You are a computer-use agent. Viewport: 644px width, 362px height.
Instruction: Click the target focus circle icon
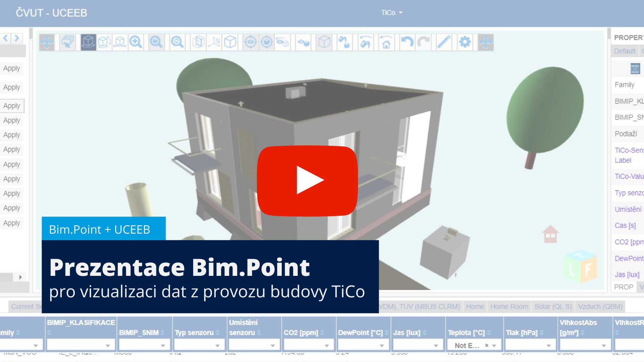[251, 42]
